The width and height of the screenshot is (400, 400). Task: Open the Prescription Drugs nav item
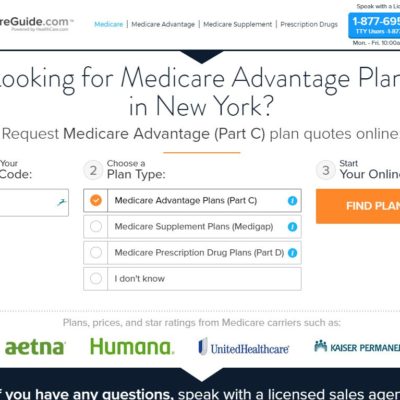coord(309,24)
